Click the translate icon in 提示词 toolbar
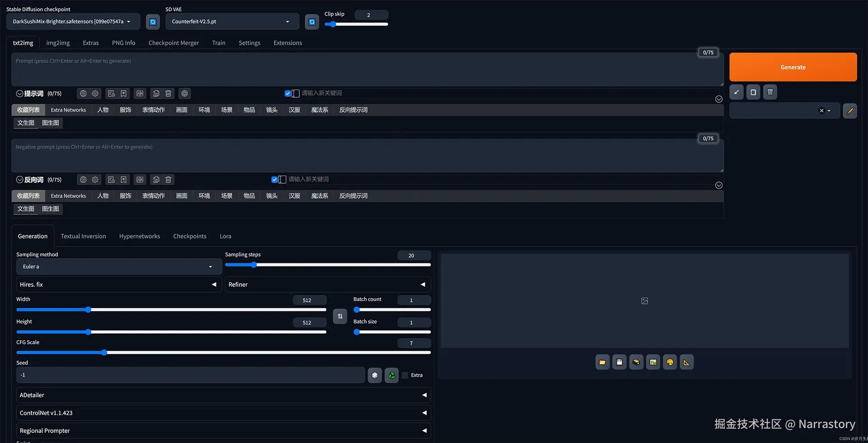 pos(140,94)
